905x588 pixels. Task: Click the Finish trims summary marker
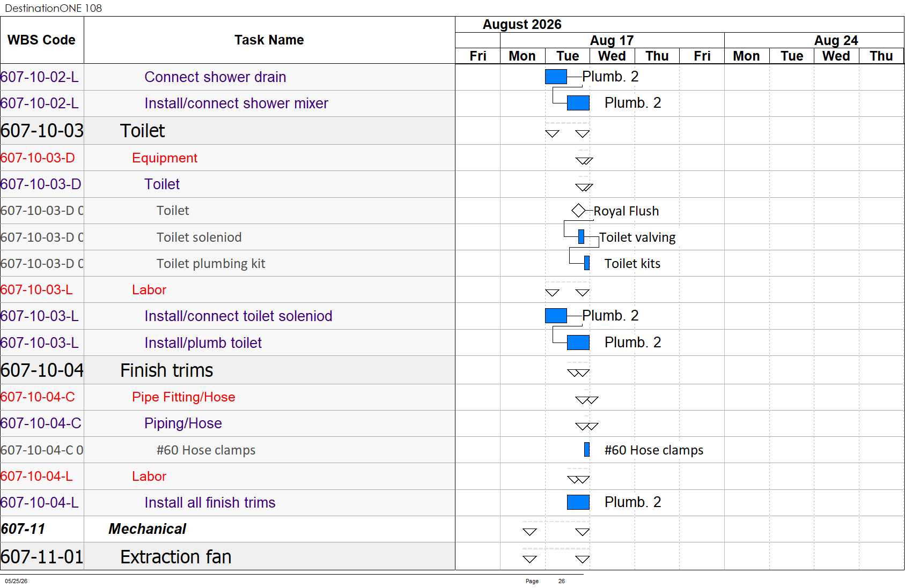tap(578, 373)
